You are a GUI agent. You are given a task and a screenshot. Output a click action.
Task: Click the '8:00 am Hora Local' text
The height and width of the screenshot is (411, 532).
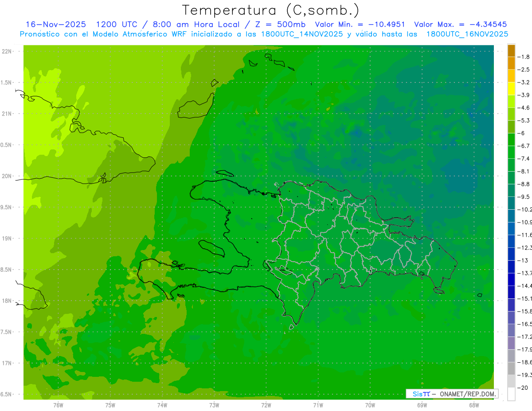pyautogui.click(x=196, y=24)
